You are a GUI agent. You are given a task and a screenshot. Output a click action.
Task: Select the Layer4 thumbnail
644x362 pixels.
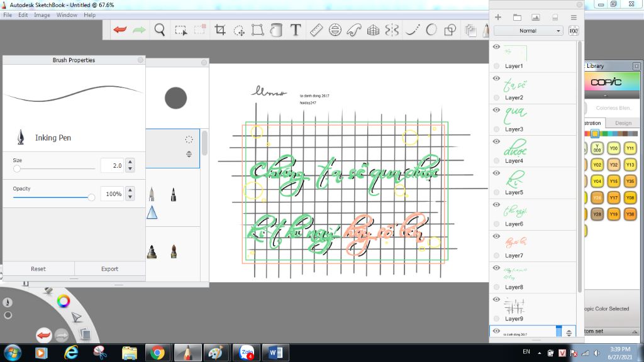pos(515,148)
